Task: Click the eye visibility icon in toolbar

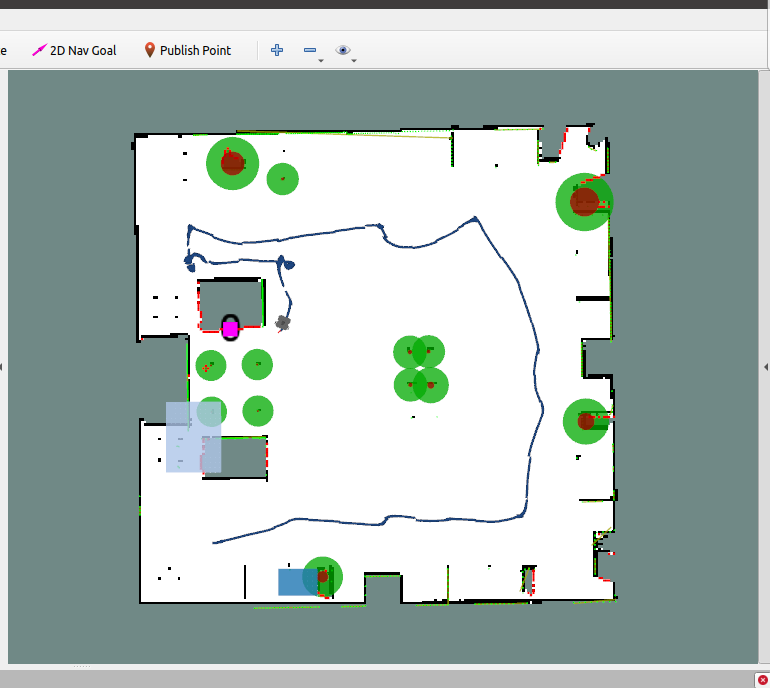Action: click(x=343, y=50)
